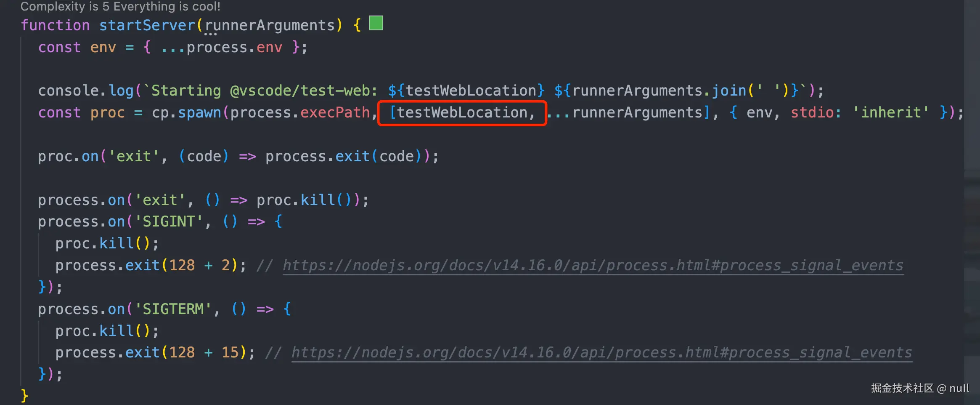Click the number 15 in the exit call

[x=230, y=352]
